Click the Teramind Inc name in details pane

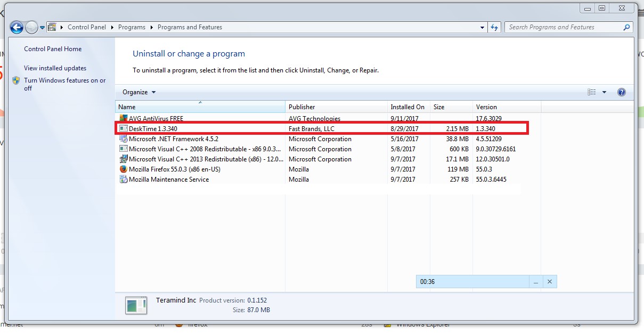pyautogui.click(x=176, y=300)
